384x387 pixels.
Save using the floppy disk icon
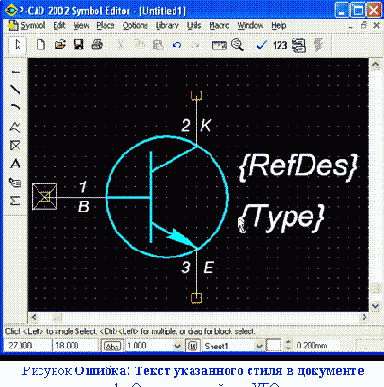[x=79, y=45]
